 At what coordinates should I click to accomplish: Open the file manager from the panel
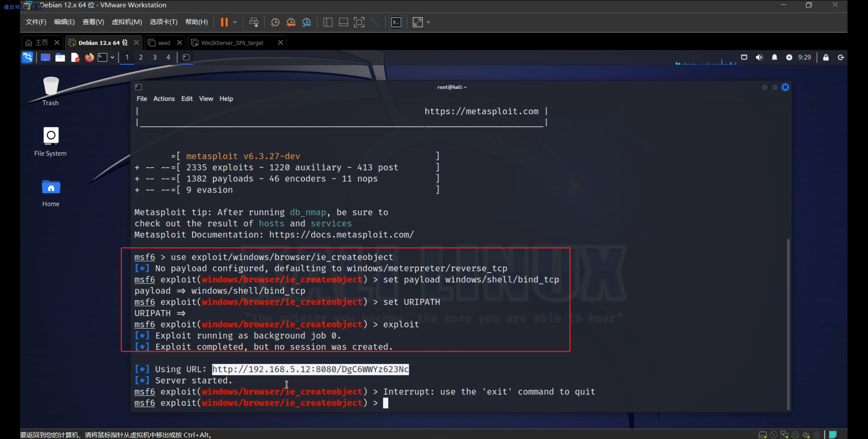coord(60,57)
